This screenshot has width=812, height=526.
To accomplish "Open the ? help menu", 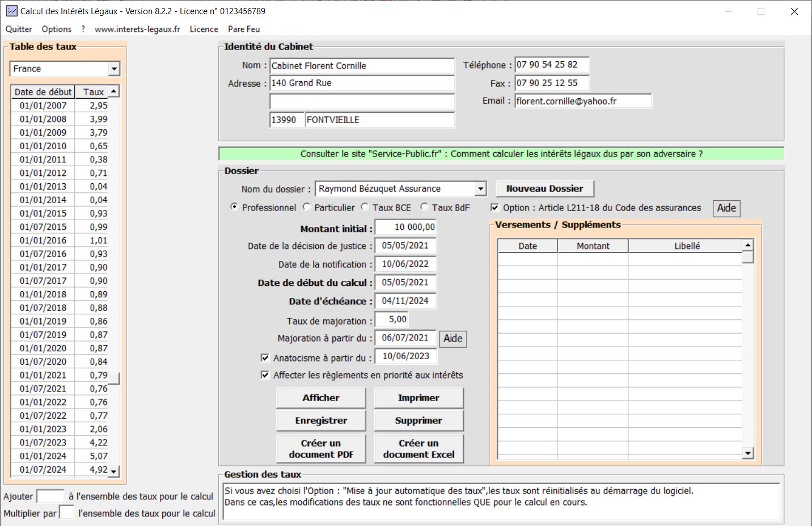I will tap(83, 29).
